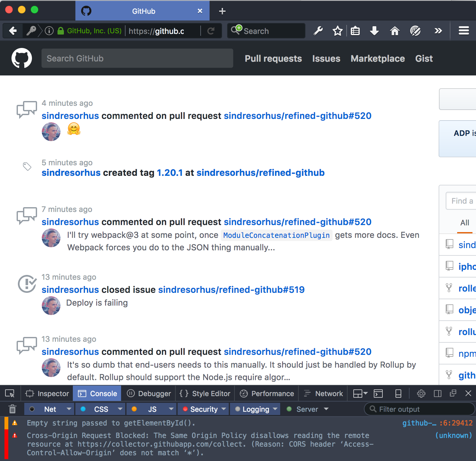This screenshot has width=476, height=461.
Task: Expand the JS filter options dropdown
Action: 172,409
